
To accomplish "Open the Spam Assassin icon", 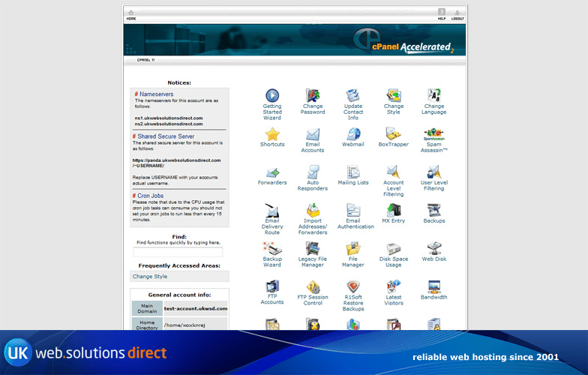I will coord(433,133).
